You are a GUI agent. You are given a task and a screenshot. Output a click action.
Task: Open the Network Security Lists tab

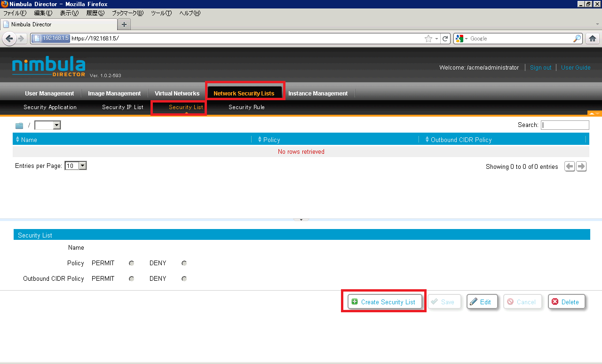click(244, 93)
